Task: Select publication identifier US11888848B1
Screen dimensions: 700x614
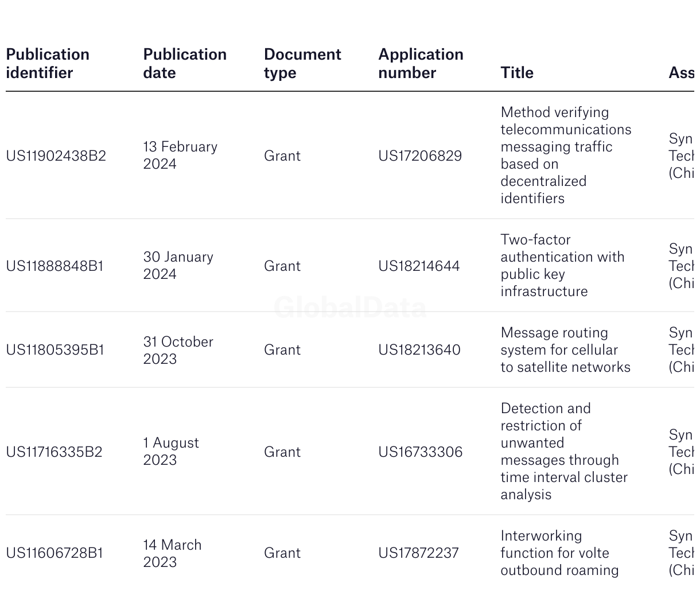Action: (x=55, y=266)
